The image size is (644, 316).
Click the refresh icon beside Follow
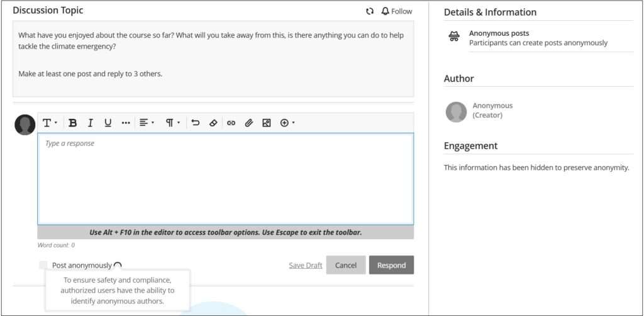[370, 11]
